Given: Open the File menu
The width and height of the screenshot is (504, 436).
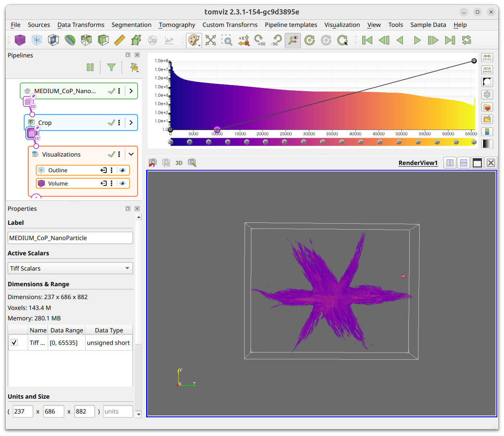Looking at the screenshot, I should (16, 25).
